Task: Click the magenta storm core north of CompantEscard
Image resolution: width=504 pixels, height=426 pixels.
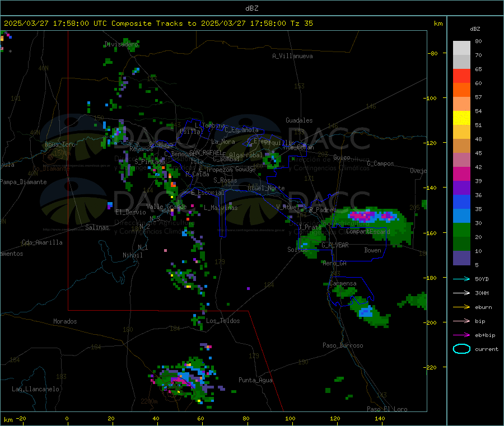Action: [x=362, y=216]
